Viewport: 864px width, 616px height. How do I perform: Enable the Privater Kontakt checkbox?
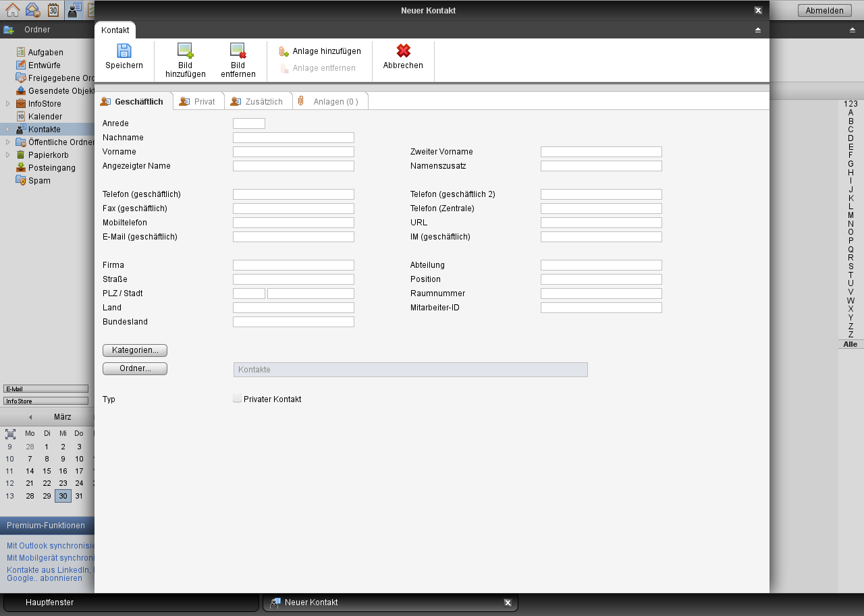pyautogui.click(x=237, y=398)
